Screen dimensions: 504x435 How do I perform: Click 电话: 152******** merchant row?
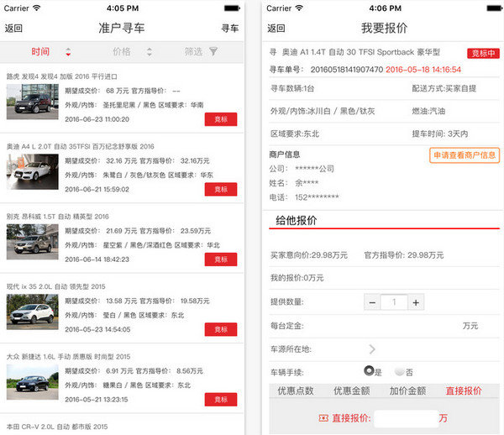point(304,197)
